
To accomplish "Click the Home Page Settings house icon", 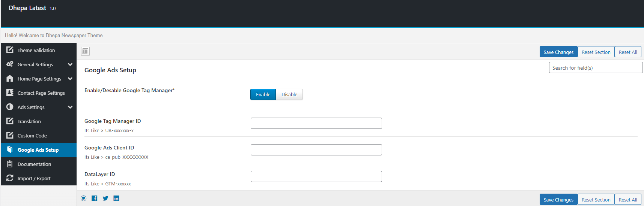I will [x=10, y=78].
